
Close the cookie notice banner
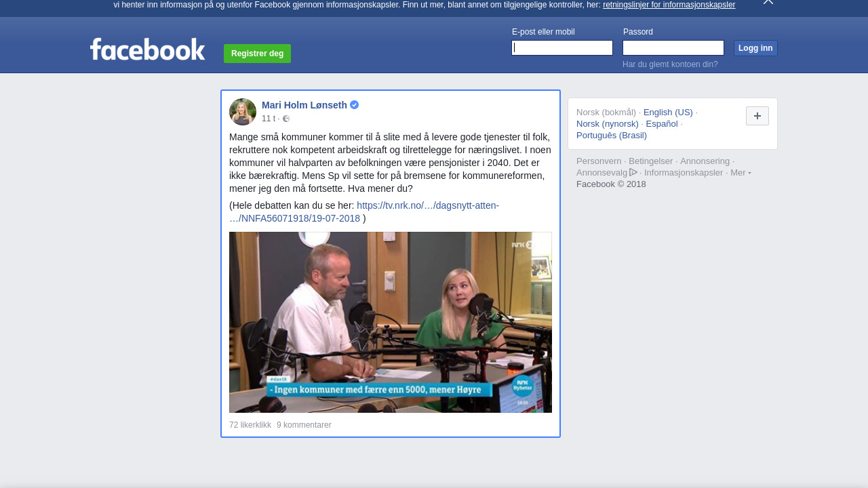click(768, 2)
